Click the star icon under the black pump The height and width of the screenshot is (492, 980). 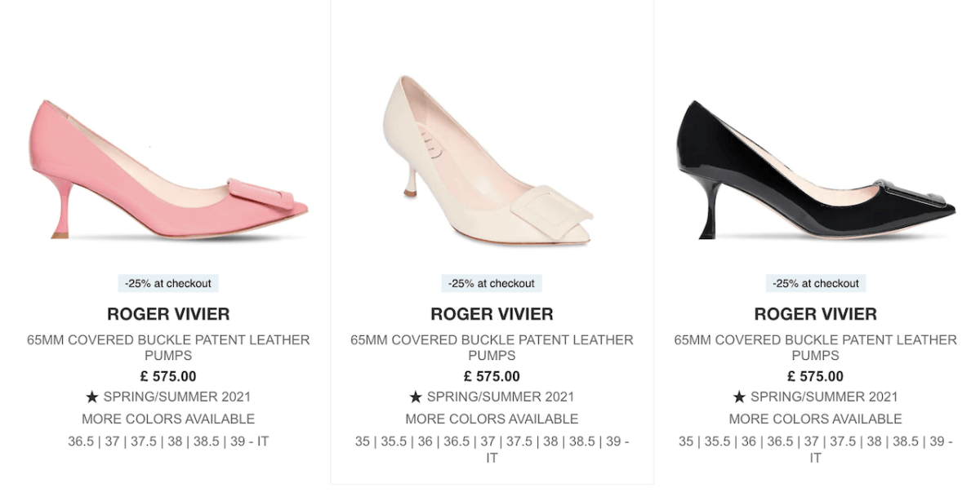pos(739,397)
